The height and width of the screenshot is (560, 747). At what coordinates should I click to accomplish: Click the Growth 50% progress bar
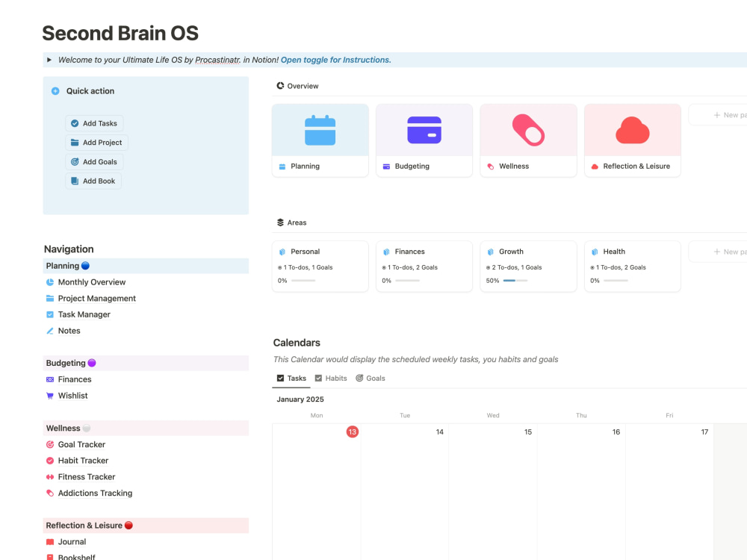coord(515,281)
